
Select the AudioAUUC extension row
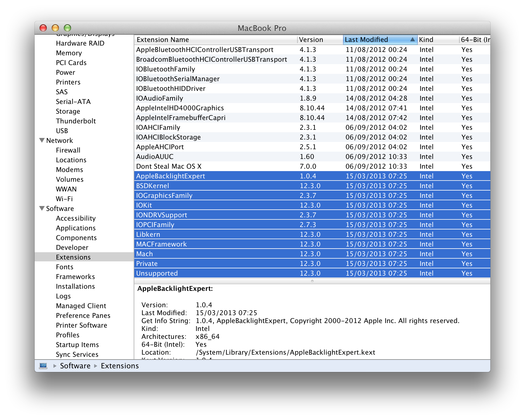point(312,157)
